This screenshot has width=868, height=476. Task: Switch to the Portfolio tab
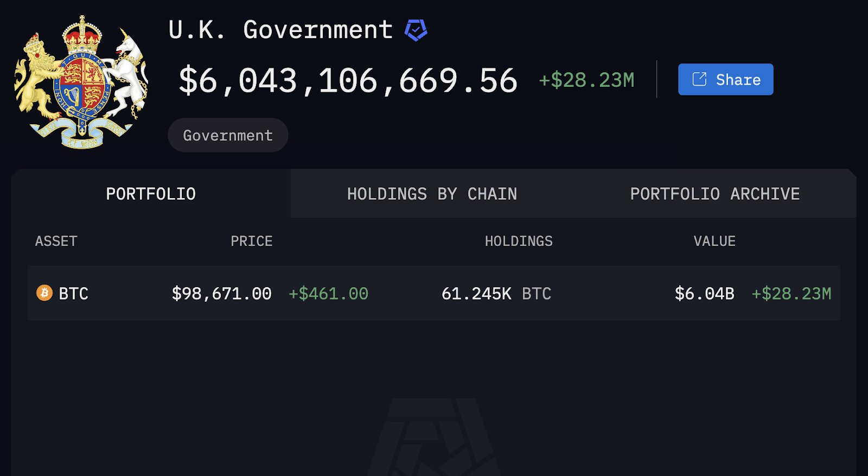pyautogui.click(x=151, y=194)
